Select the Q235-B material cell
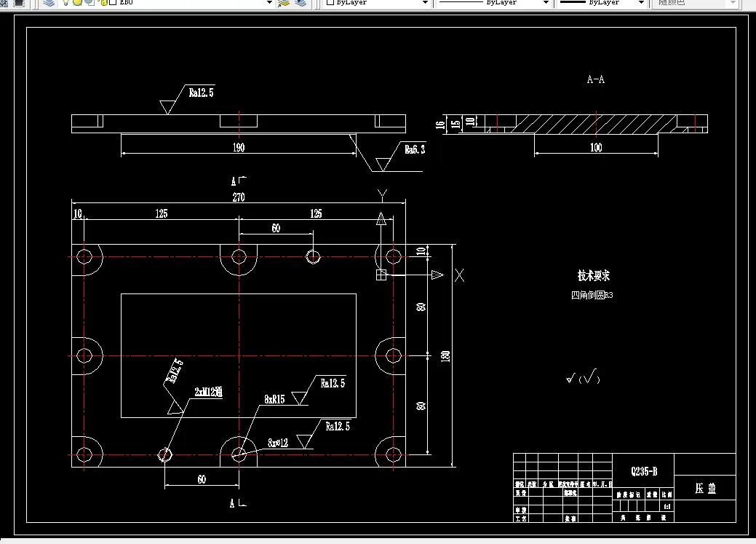Image resolution: width=756 pixels, height=544 pixels. [644, 471]
